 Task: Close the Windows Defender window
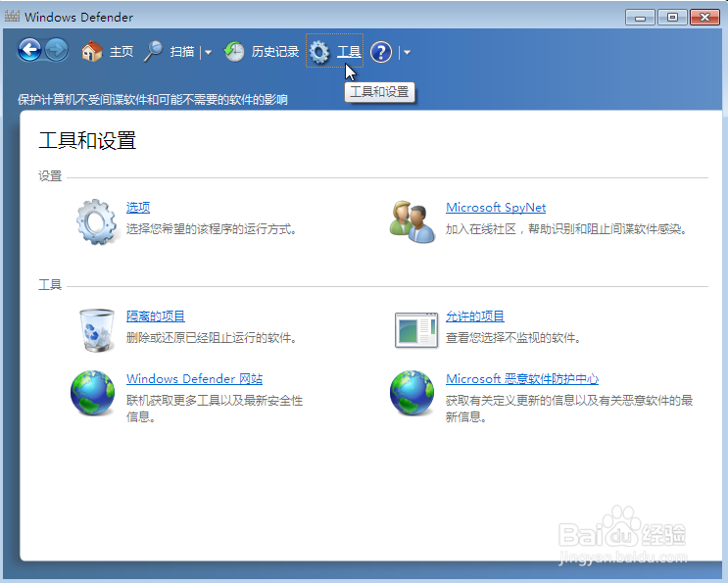click(704, 18)
